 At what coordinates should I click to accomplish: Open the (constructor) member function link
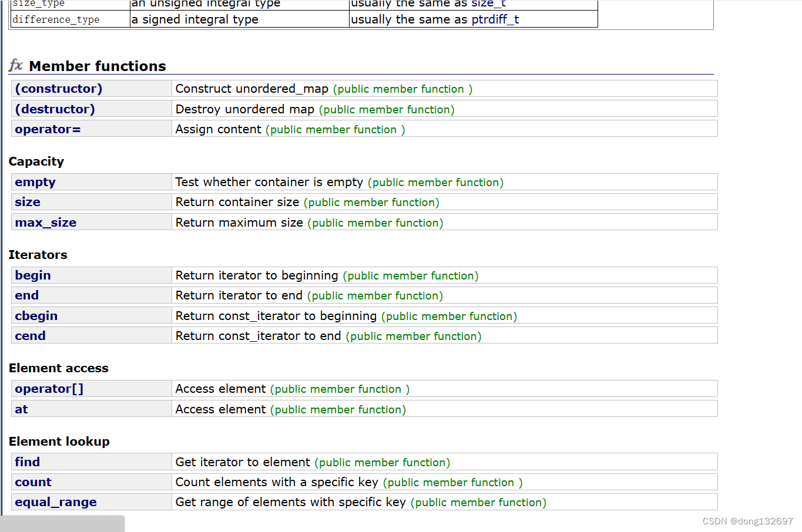coord(59,89)
